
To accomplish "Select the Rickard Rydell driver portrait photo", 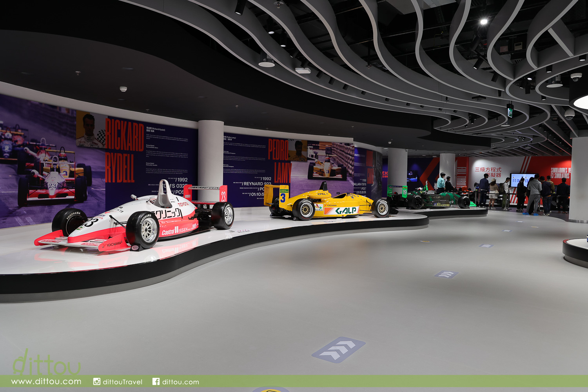I will click(91, 130).
